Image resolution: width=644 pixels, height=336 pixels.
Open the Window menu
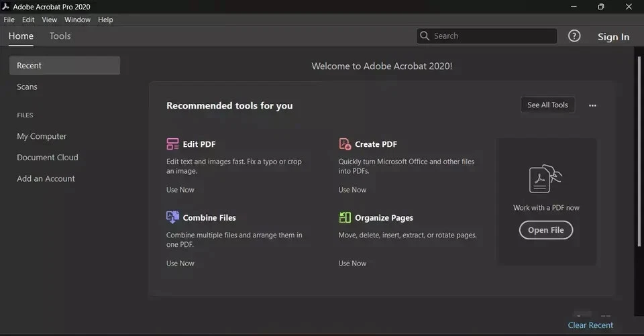point(77,19)
